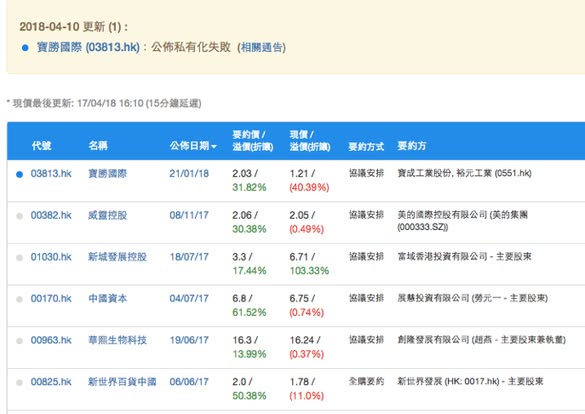585x414 pixels.
Task: Open 中國資本 company link
Action: click(107, 298)
